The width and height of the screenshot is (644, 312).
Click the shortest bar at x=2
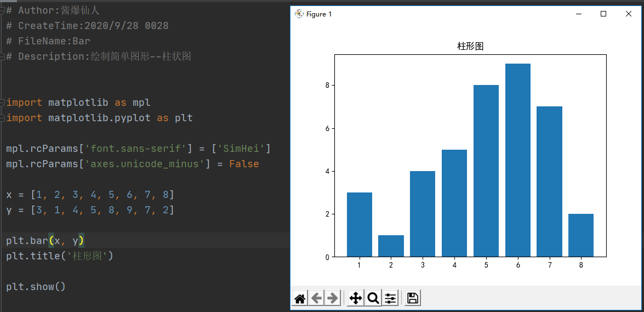[x=391, y=246]
